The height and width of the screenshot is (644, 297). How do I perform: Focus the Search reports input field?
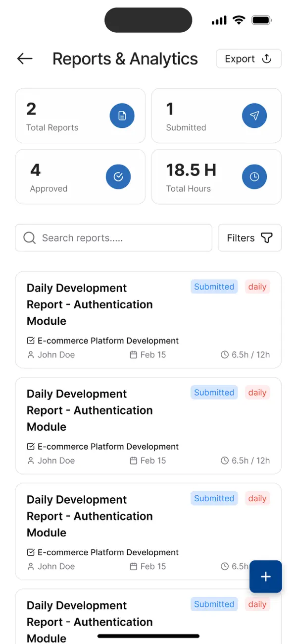113,238
